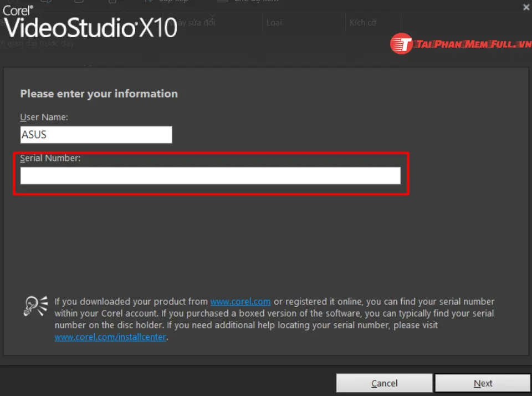532x396 pixels.
Task: Click the red T watermark logo icon
Action: pyautogui.click(x=402, y=44)
